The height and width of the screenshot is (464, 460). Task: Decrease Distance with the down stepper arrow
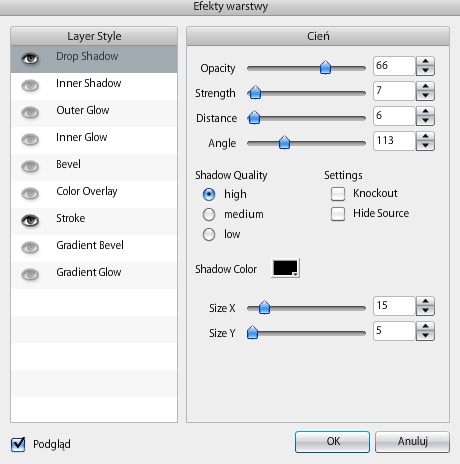coord(425,120)
